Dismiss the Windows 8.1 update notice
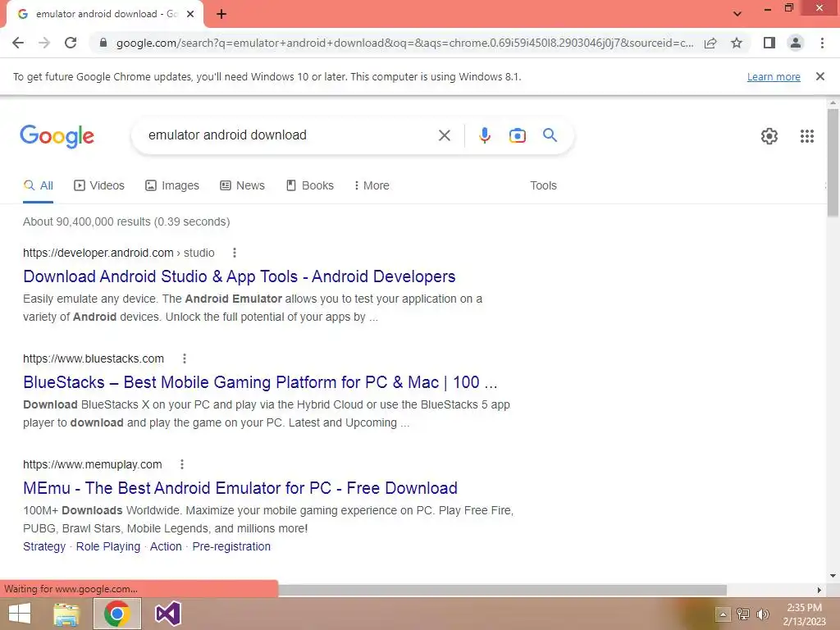 point(820,76)
